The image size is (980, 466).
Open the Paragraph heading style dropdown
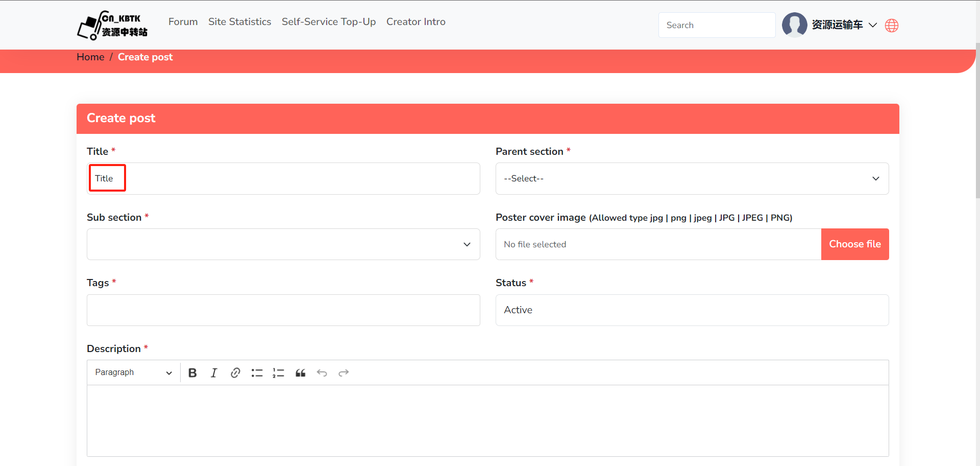coord(133,372)
